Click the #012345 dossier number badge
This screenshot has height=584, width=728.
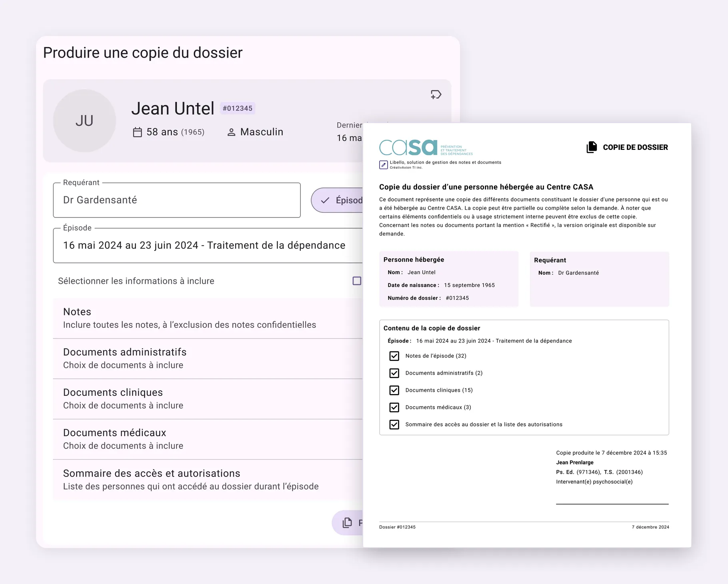point(238,108)
